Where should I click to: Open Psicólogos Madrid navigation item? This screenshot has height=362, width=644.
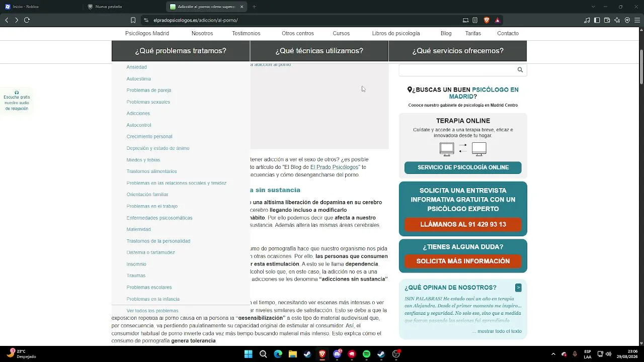(x=147, y=33)
